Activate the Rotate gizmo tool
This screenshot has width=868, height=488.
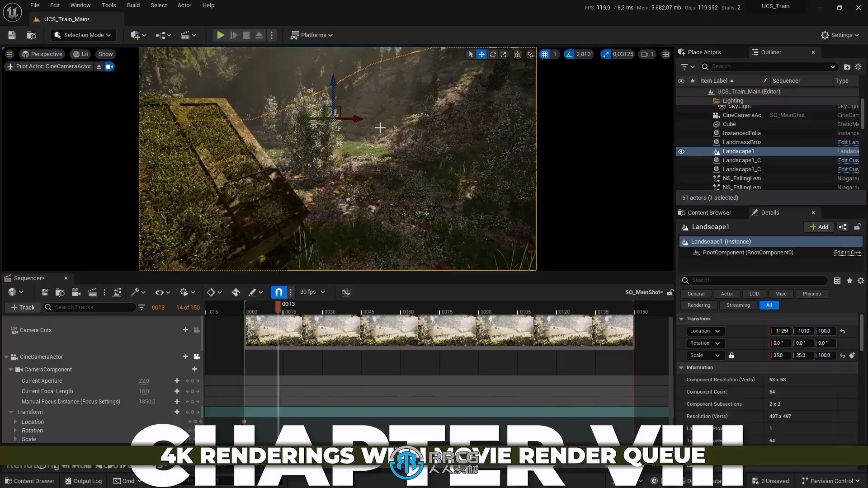493,54
